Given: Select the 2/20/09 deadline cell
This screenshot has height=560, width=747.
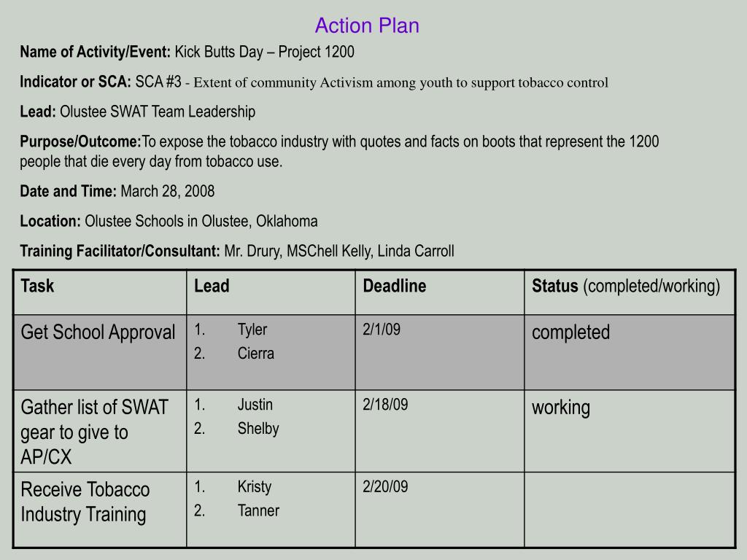Looking at the screenshot, I should click(385, 487).
